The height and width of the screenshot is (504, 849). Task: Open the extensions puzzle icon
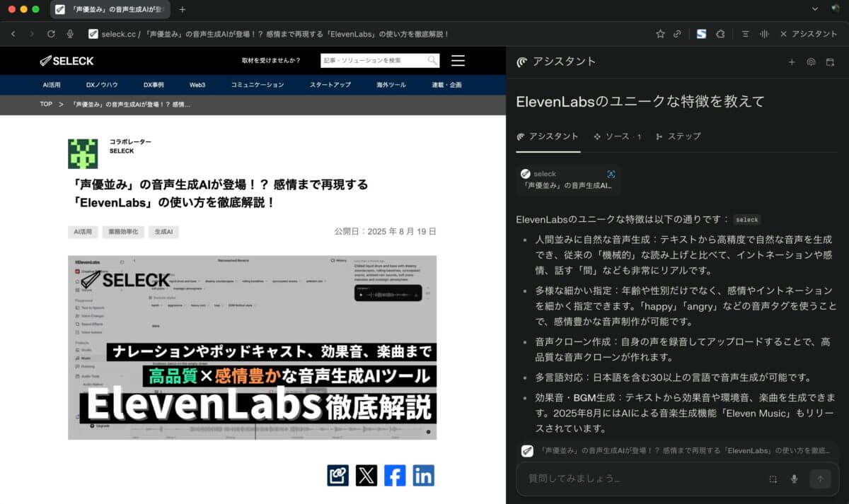coord(720,34)
